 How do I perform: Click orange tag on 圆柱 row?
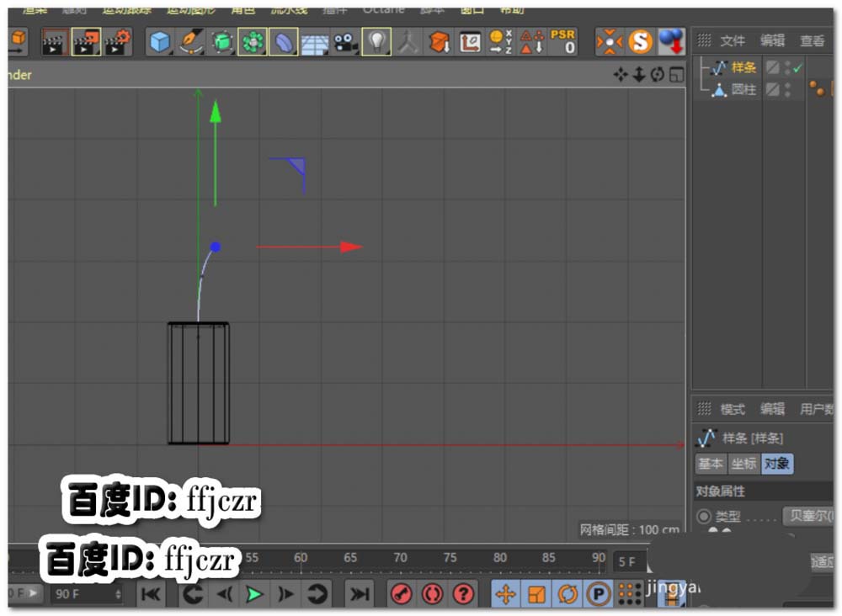click(818, 88)
